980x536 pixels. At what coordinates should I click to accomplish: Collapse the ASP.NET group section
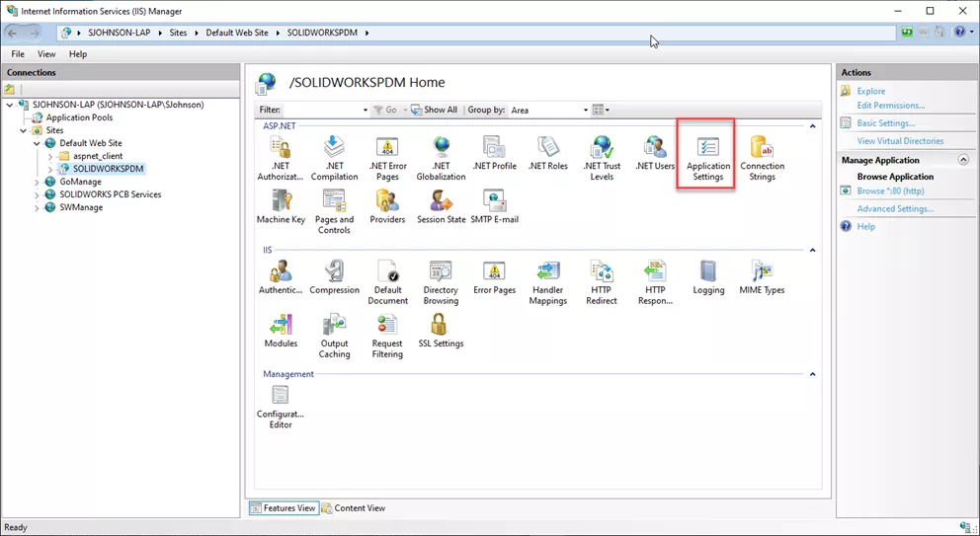[812, 126]
